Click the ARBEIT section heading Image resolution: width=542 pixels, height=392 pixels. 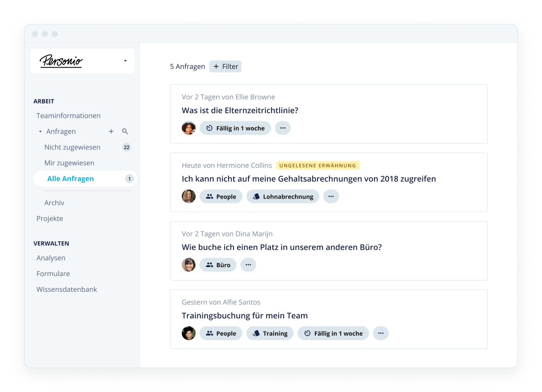(44, 101)
